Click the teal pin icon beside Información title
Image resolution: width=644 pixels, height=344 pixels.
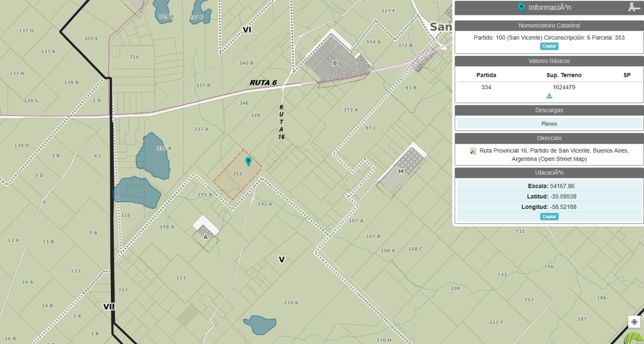click(x=521, y=7)
